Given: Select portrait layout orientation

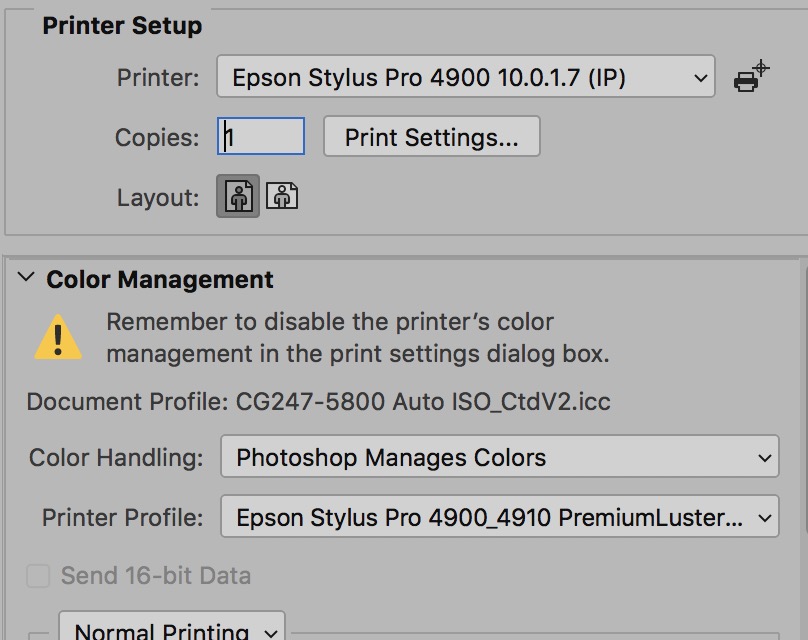Looking at the screenshot, I should 238,196.
